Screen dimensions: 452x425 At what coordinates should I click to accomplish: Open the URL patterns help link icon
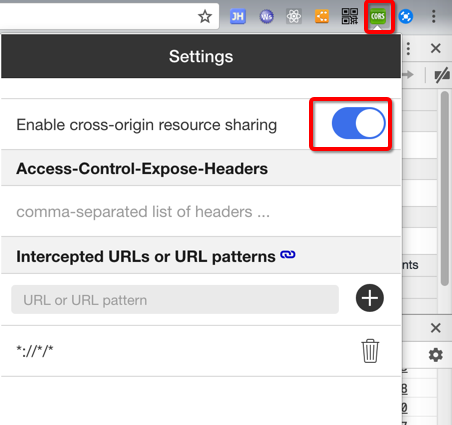[x=288, y=255]
